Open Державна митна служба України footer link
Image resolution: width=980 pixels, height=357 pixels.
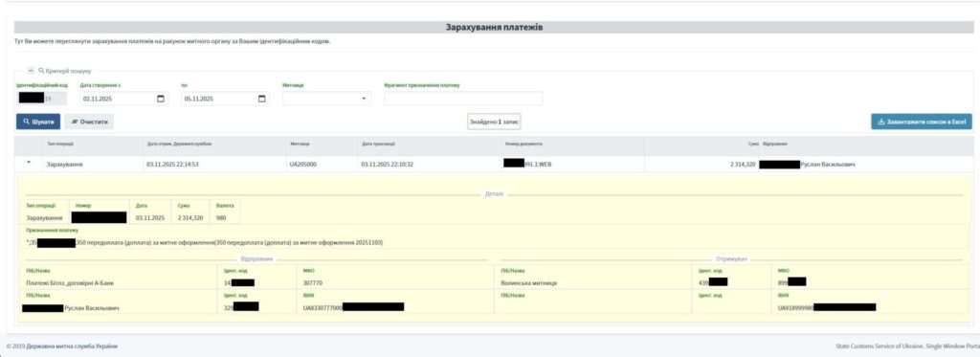[x=72, y=346]
